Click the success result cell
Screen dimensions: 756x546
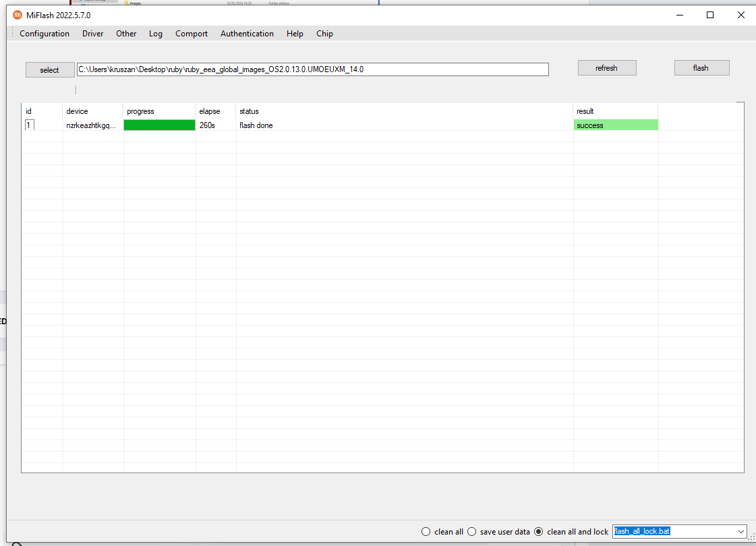click(x=615, y=125)
